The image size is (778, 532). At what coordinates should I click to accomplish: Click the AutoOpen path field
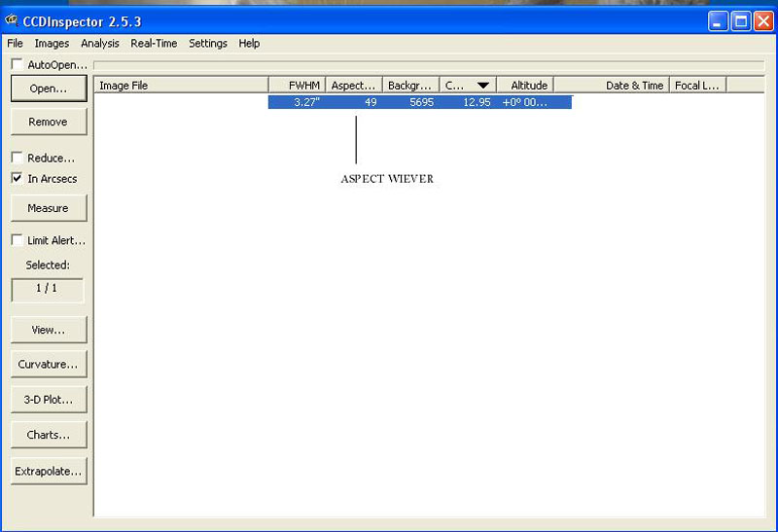point(429,65)
